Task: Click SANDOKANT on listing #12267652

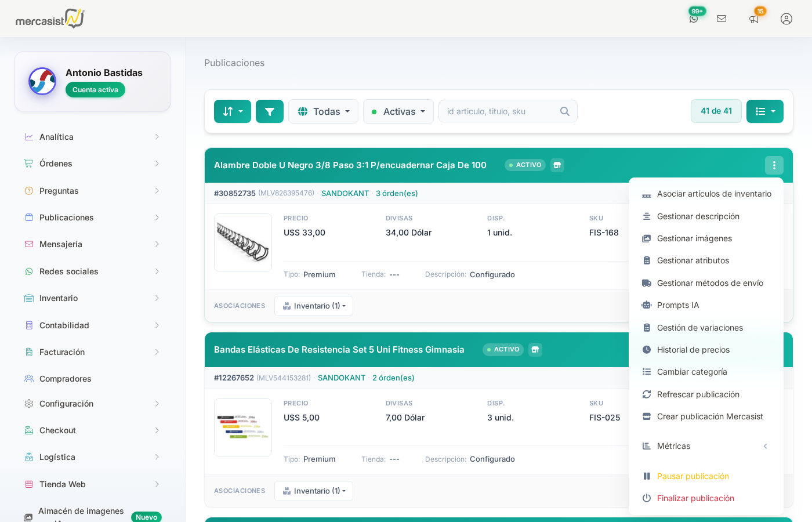Action: pos(342,378)
